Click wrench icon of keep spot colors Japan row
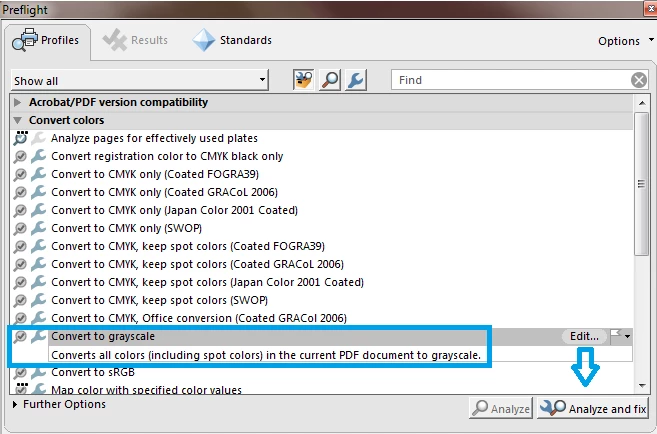The width and height of the screenshot is (657, 434). coord(39,282)
